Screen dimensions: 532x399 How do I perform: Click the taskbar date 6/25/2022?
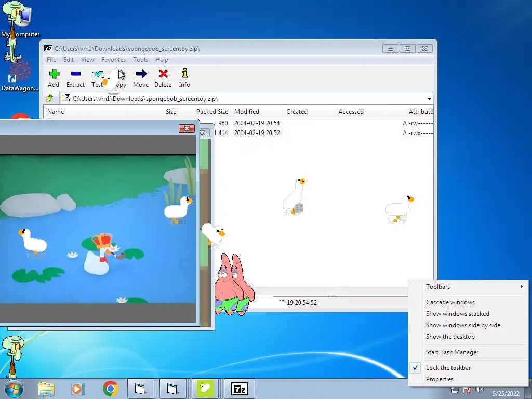(x=506, y=394)
